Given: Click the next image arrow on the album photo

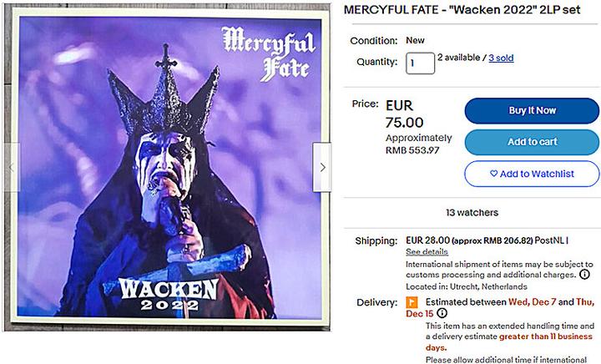Looking at the screenshot, I should click(322, 167).
